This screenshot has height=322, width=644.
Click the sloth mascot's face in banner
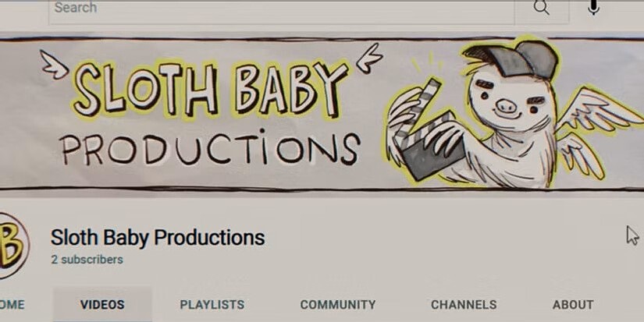point(509,101)
